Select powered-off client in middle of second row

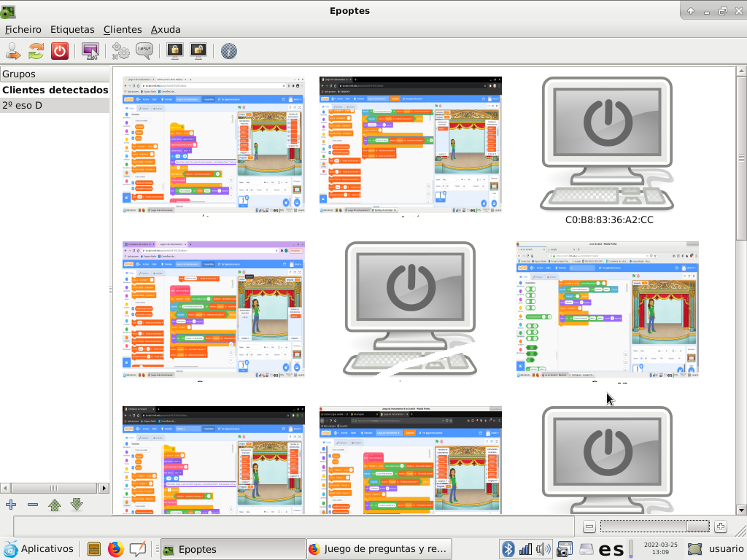[x=410, y=309]
